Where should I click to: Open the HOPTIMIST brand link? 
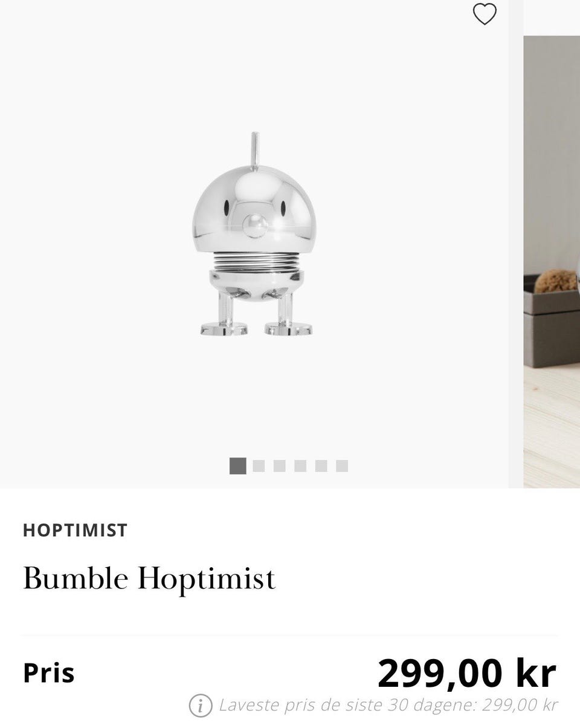point(75,530)
